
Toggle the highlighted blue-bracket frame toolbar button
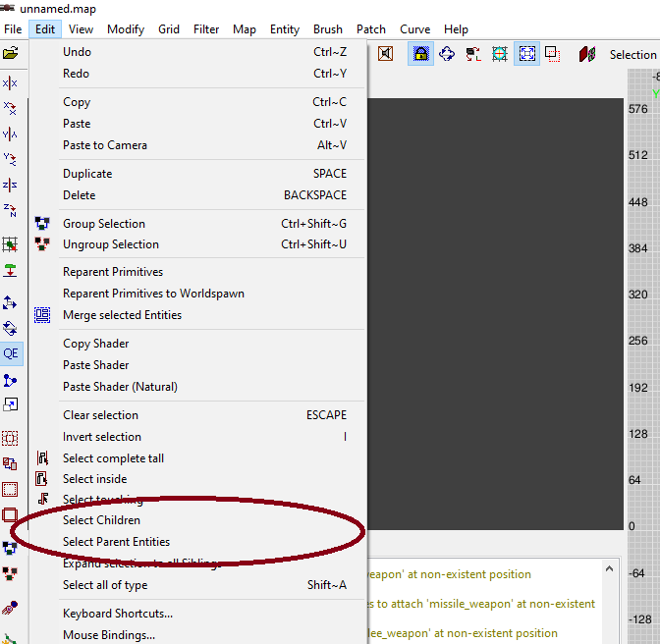(x=526, y=54)
